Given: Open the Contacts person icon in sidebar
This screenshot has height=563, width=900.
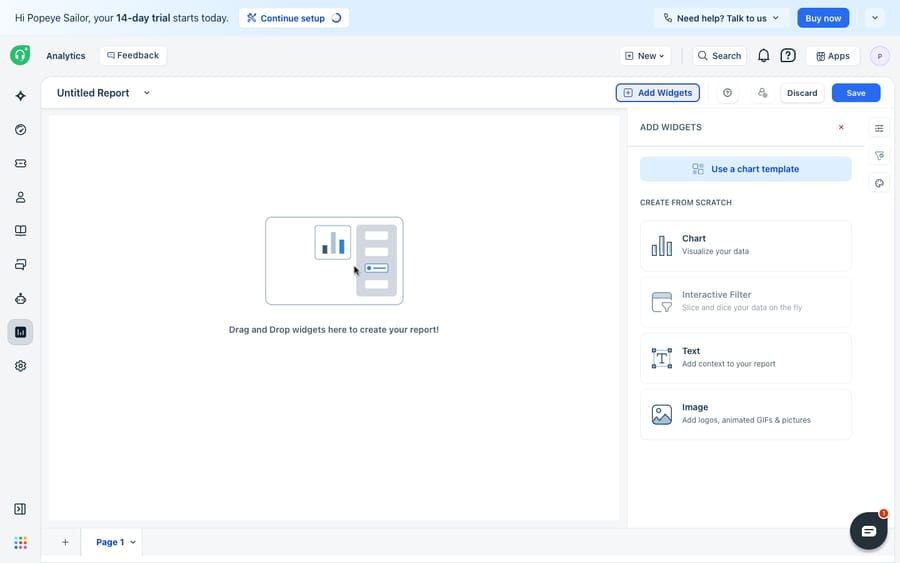Looking at the screenshot, I should 21,197.
